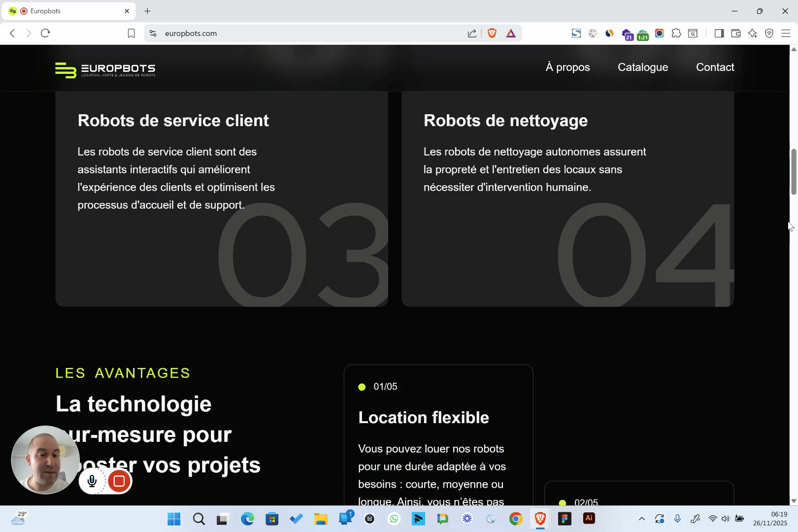Click the Brave Shields lion icon
Image resolution: width=798 pixels, height=532 pixels.
tap(492, 33)
